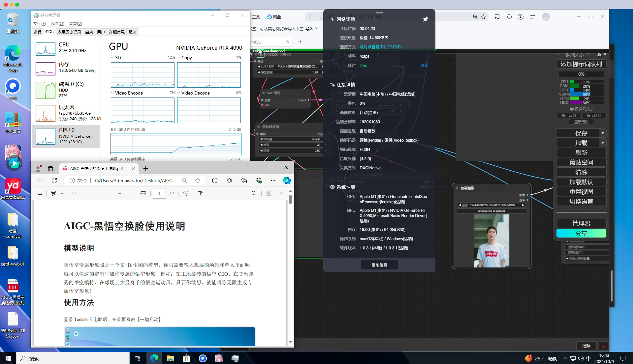The image size is (633, 364).
Task: Click the 切换语言 button
Action: [x=581, y=201]
